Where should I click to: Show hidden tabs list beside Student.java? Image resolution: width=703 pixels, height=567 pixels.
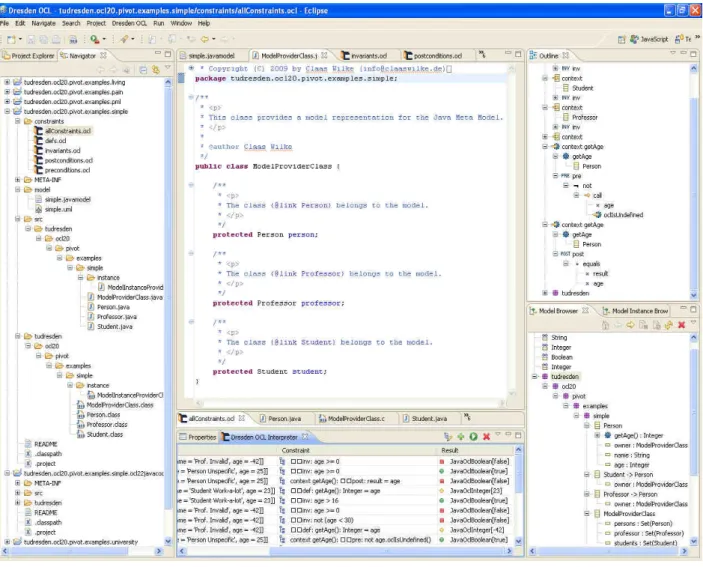pos(467,417)
